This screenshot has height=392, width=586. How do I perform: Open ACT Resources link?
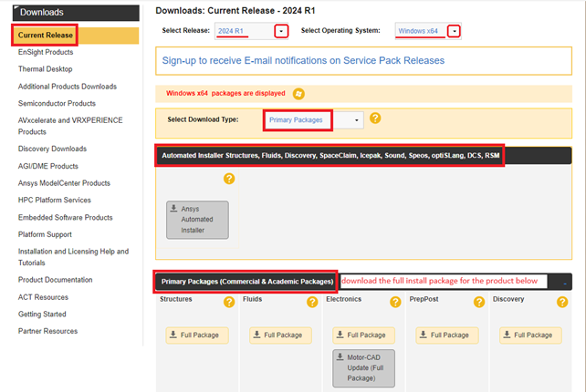pyautogui.click(x=43, y=297)
